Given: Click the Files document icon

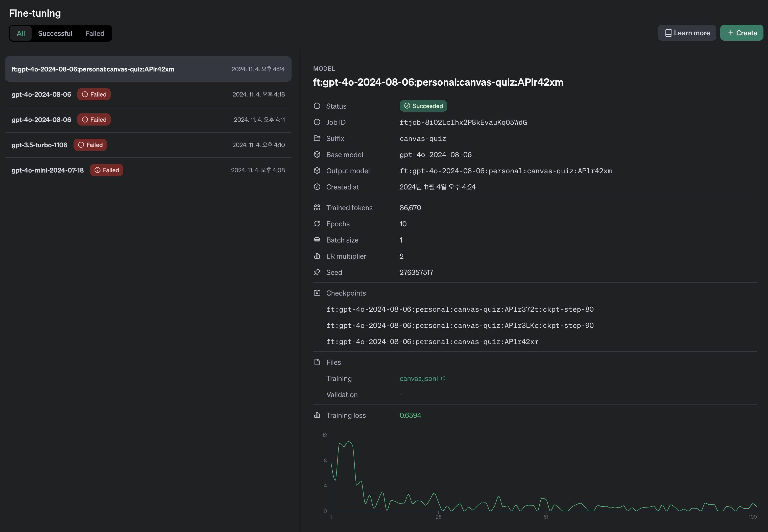Looking at the screenshot, I should 317,362.
